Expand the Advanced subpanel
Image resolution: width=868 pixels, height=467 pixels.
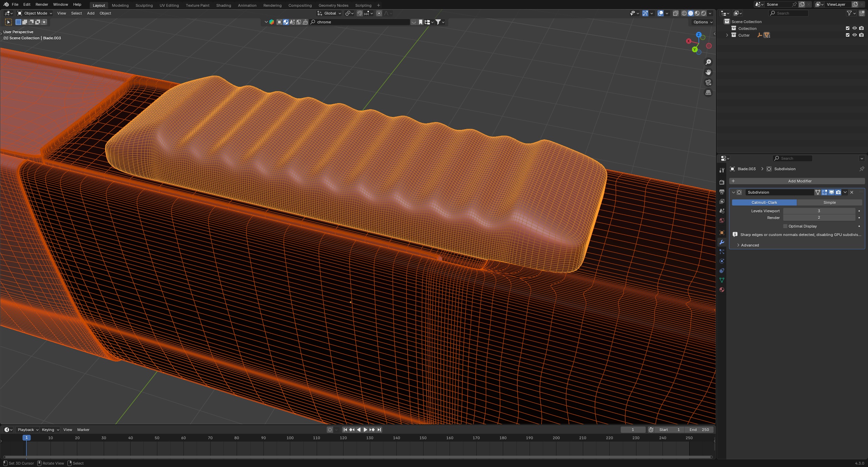[750, 245]
